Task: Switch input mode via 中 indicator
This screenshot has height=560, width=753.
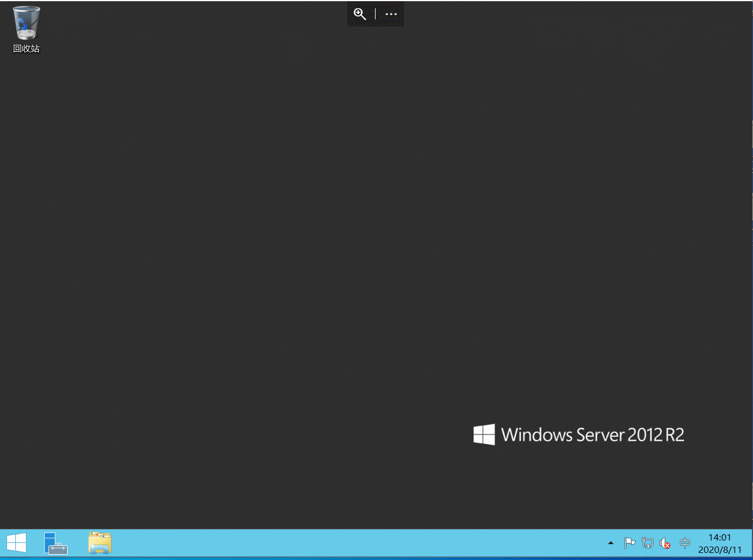Action: point(685,543)
